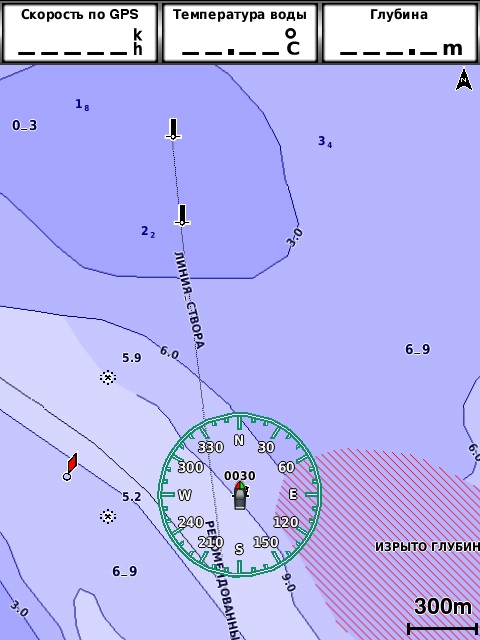The height and width of the screenshot is (640, 480).
Task: Select the 6.9 sounding near the bottom left
Action: click(x=124, y=571)
